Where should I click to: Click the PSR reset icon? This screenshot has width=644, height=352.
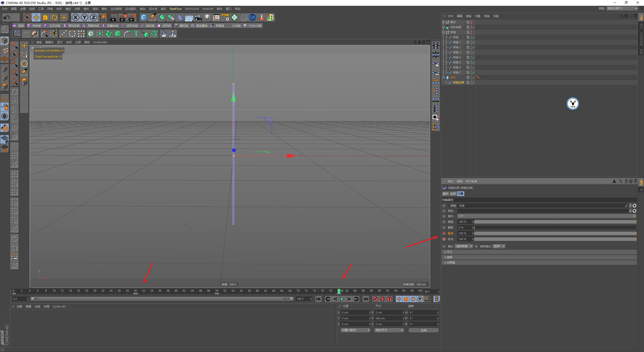(225, 17)
